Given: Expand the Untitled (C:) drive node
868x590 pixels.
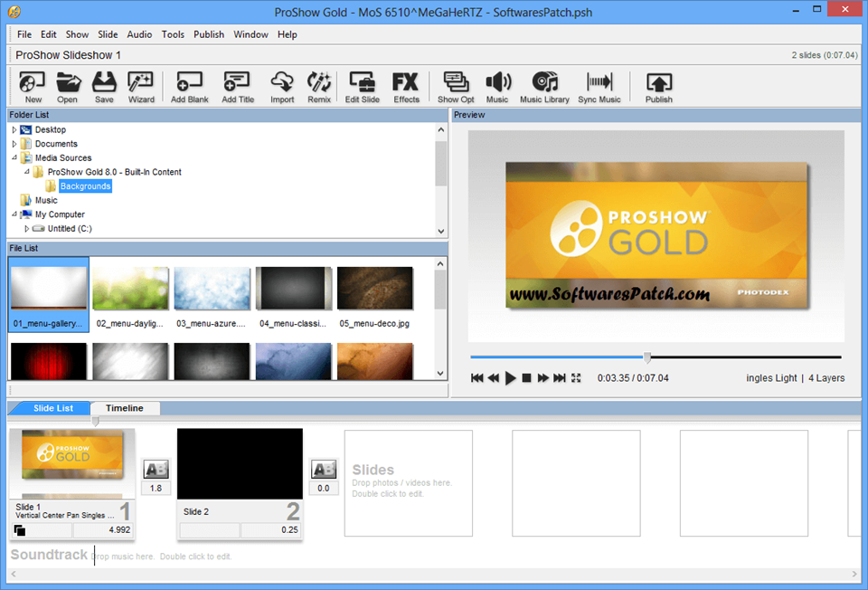Looking at the screenshot, I should point(26,228).
